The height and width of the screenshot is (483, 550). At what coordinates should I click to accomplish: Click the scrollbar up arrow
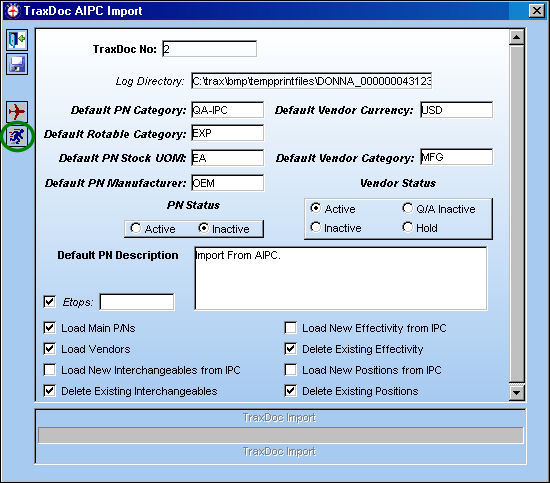[x=516, y=37]
